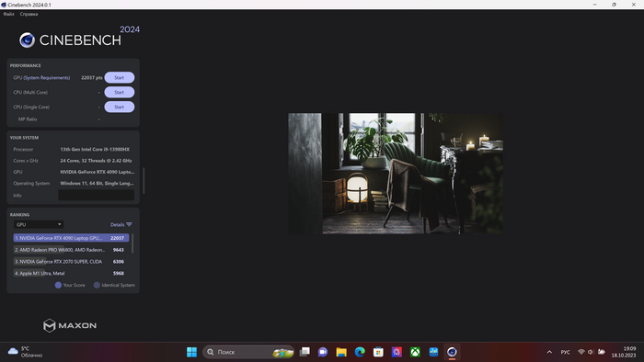
Task: Select the Apple M1 Ultra ranking entry
Action: pyautogui.click(x=71, y=273)
